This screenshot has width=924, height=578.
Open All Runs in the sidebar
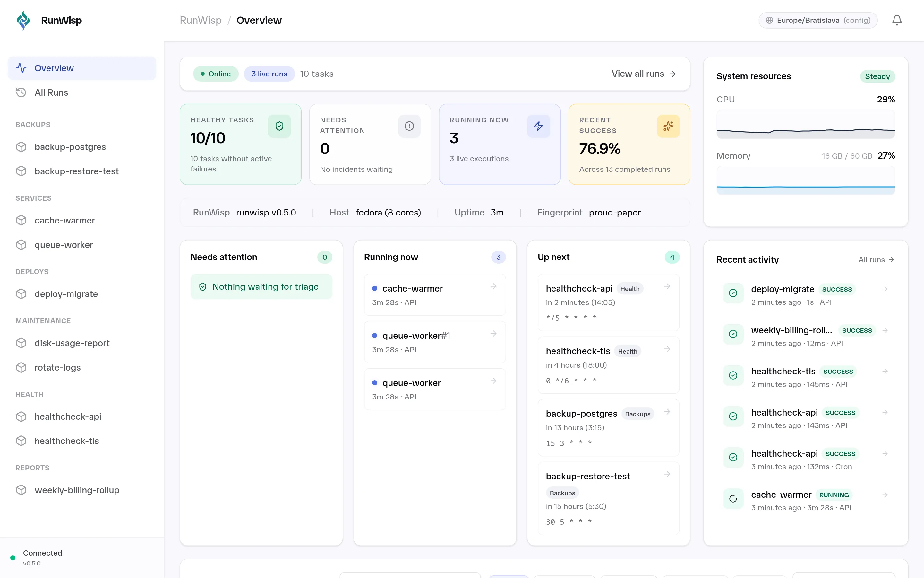(82, 92)
